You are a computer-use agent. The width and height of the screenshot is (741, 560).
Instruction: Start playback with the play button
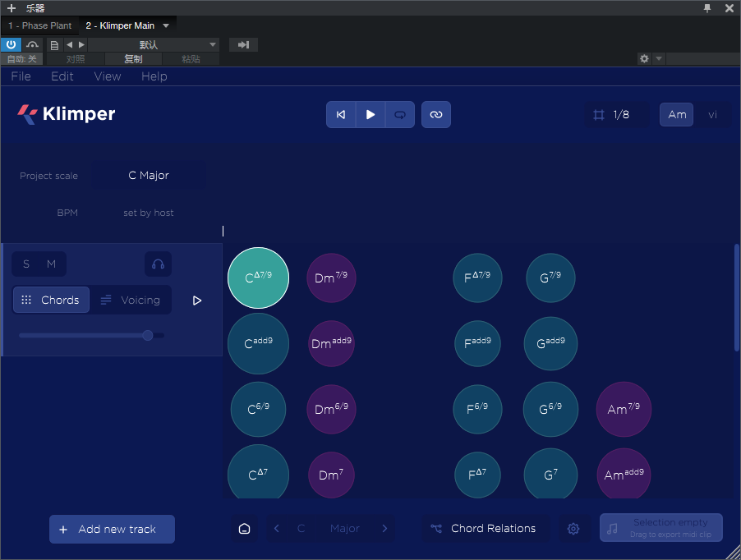coord(370,115)
